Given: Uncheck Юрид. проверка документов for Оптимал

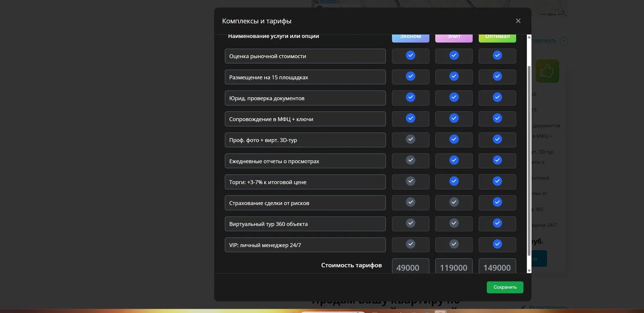Looking at the screenshot, I should (497, 97).
